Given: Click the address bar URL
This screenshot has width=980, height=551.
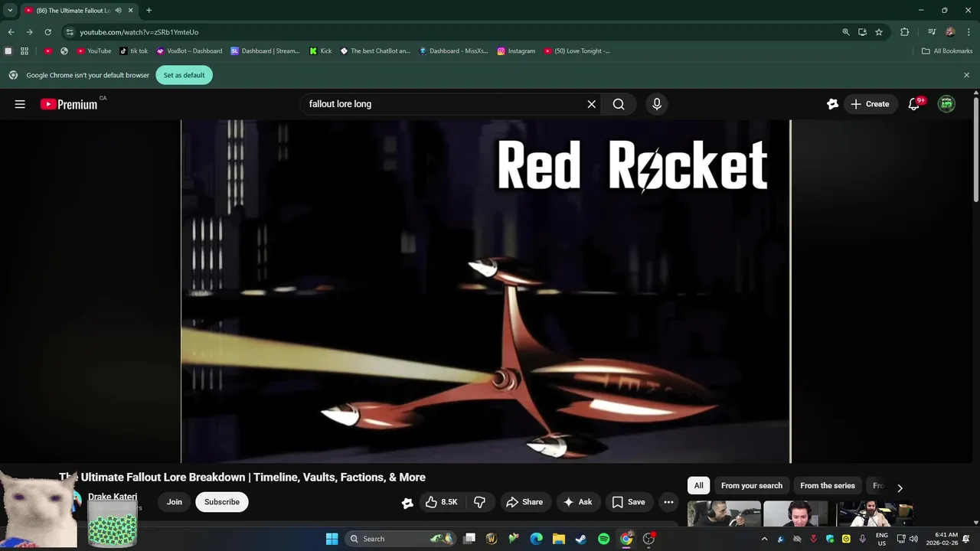Looking at the screenshot, I should [x=139, y=32].
